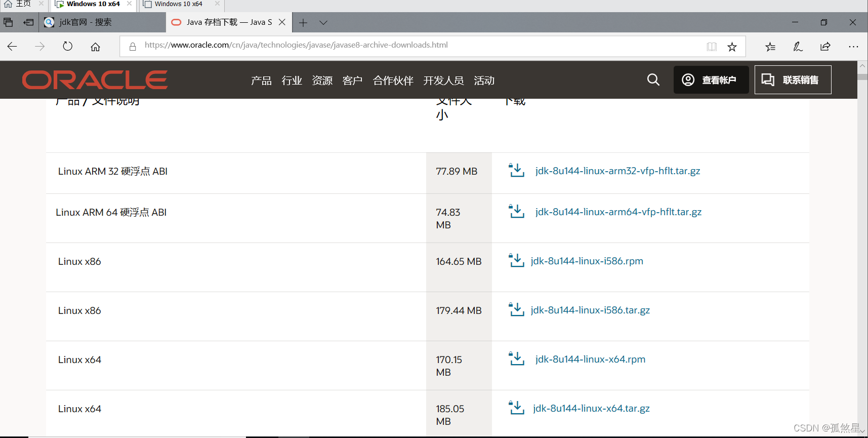Open a new browser tab with plus
The image size is (868, 438).
[x=303, y=22]
